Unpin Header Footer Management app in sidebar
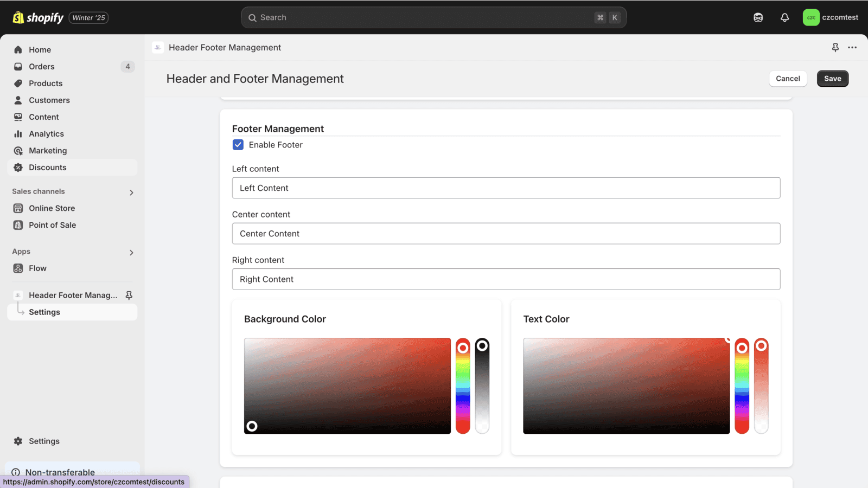Screen dimensions: 868x488 129,295
